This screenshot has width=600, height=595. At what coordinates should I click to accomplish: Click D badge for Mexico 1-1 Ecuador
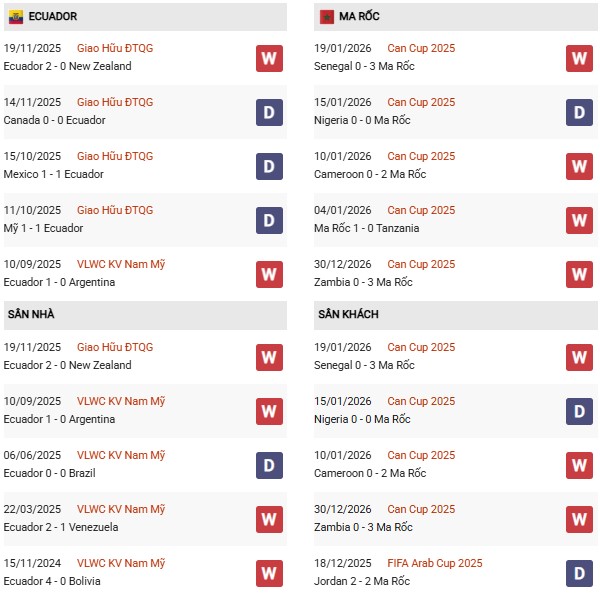coord(269,166)
